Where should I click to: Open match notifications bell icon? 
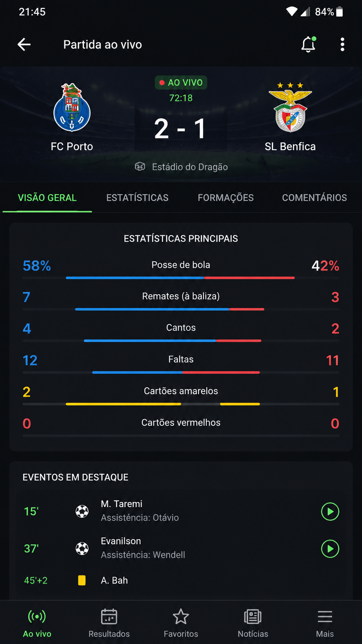308,45
